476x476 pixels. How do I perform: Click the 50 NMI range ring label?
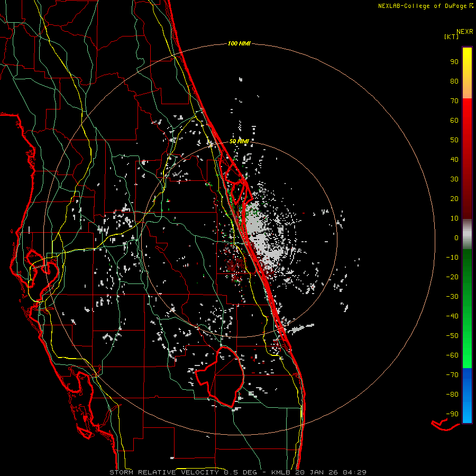pos(239,141)
